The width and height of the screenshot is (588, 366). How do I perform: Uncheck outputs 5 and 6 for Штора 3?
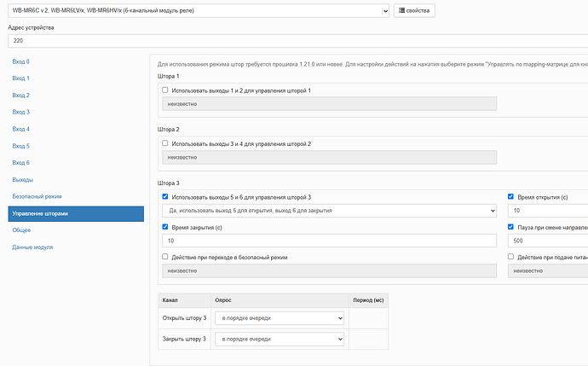tap(165, 197)
